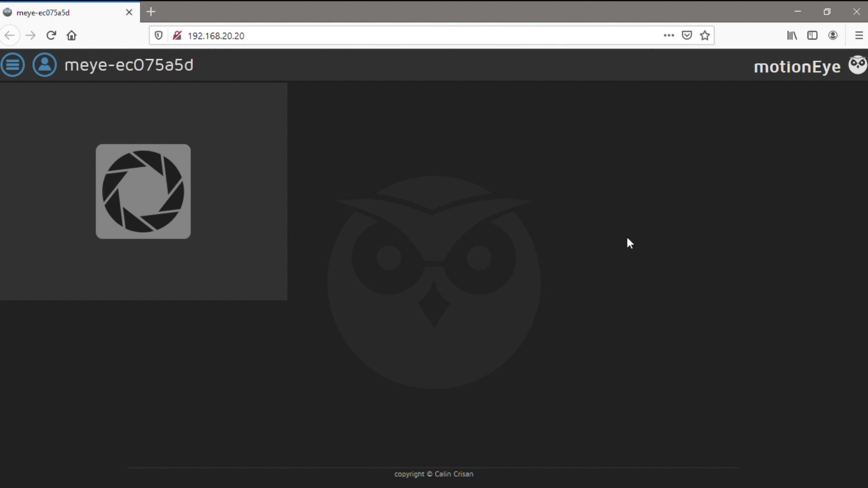
Task: Bookmark this page with star
Action: [705, 35]
